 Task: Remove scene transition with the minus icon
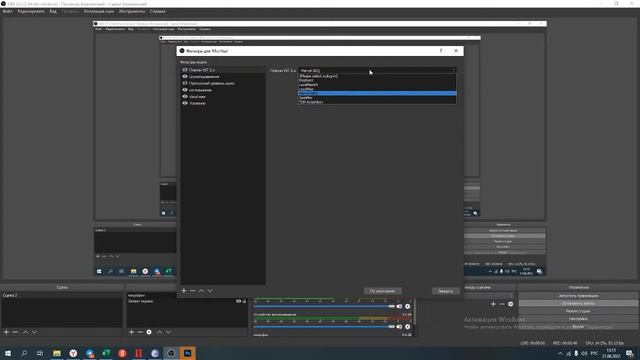pos(502,304)
